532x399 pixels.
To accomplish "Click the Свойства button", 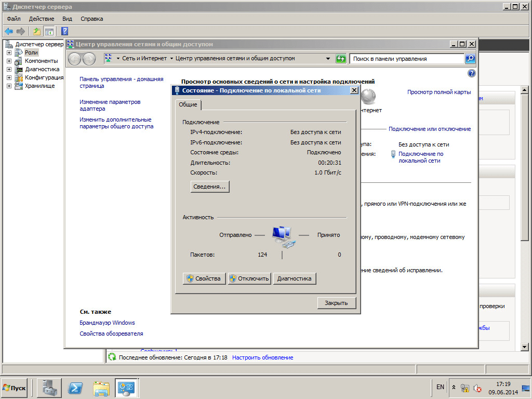I will tap(205, 278).
